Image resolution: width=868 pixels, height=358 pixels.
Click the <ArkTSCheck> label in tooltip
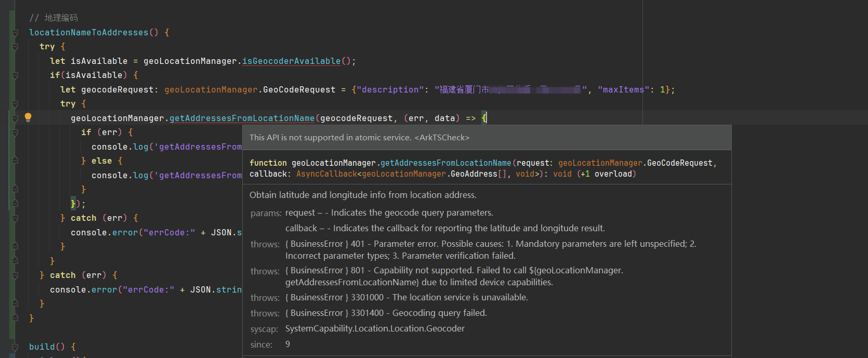point(442,138)
